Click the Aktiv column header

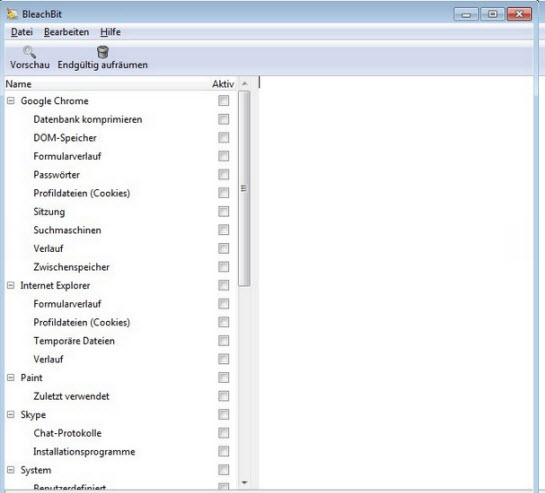click(x=223, y=84)
